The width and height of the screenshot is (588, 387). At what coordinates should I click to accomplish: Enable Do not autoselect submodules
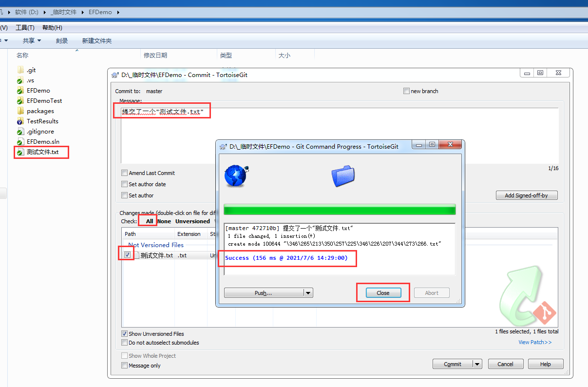coord(124,343)
